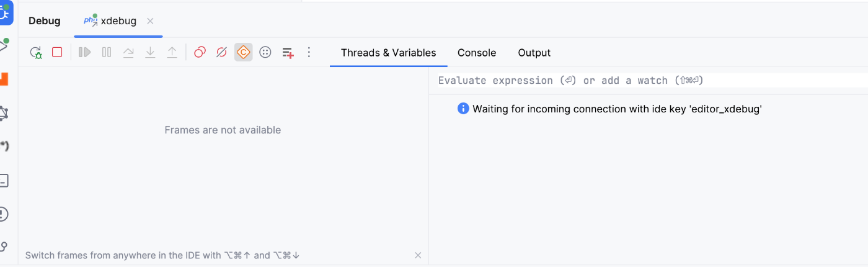Resume program execution
This screenshot has width=868, height=267.
tap(85, 53)
